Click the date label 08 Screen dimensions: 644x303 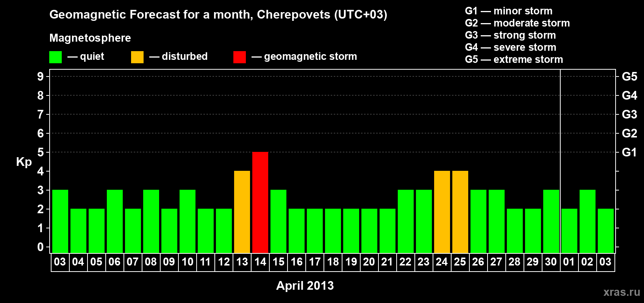coord(151,262)
